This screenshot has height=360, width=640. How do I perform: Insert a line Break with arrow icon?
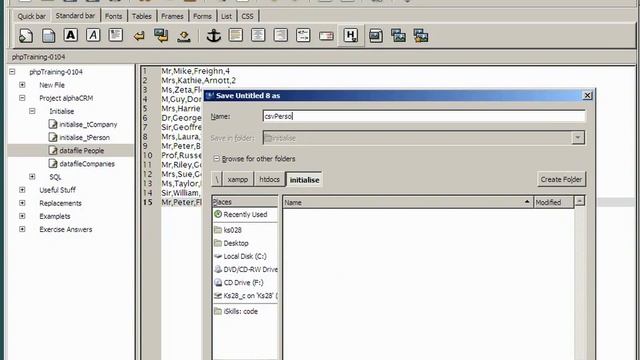point(139,36)
